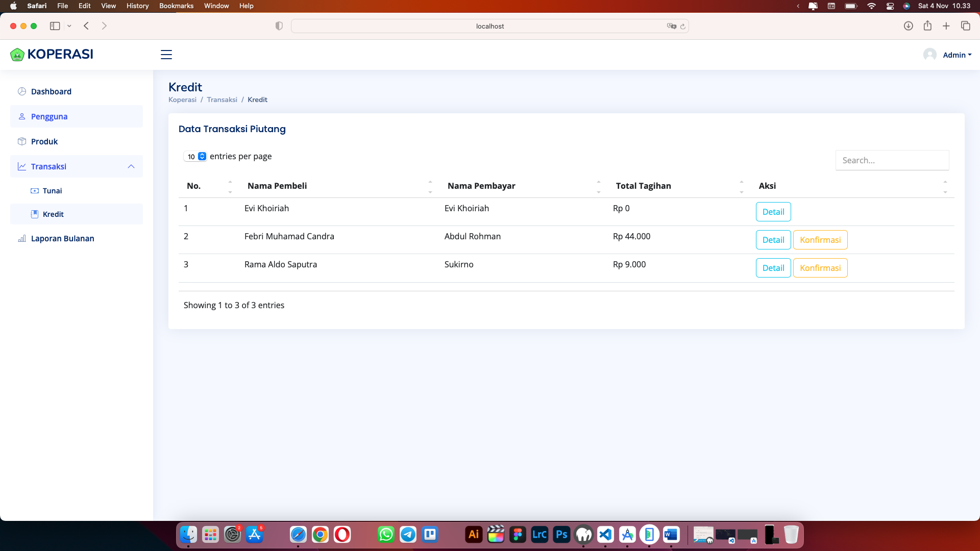Open Dashboard from the sidebar
The image size is (980, 551).
[51, 91]
